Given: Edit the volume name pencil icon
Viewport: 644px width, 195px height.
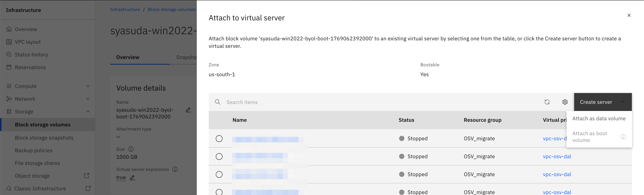Looking at the screenshot, I should (x=188, y=110).
